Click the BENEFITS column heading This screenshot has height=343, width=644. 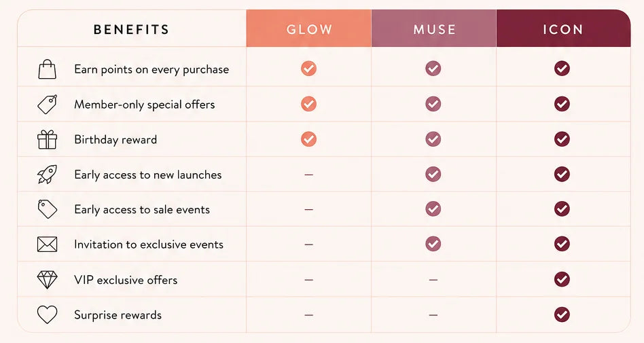(131, 30)
